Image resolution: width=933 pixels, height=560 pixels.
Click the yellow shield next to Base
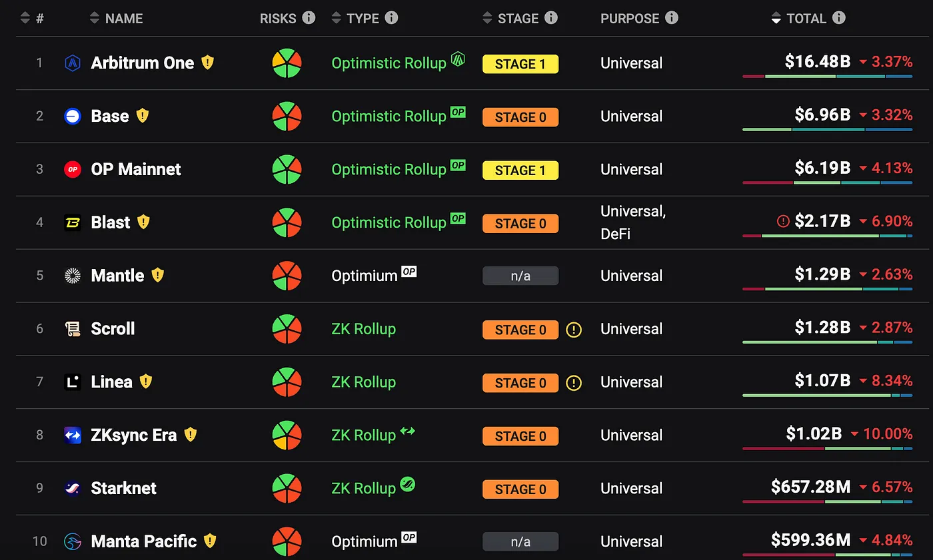(142, 116)
